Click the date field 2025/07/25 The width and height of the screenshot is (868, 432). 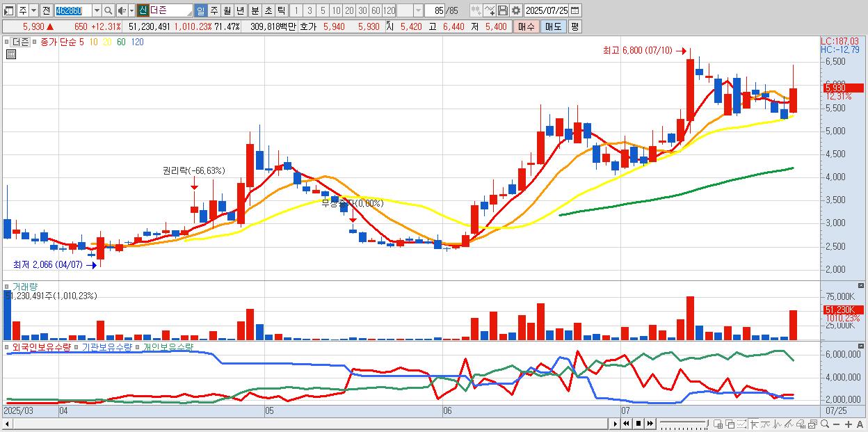click(547, 10)
